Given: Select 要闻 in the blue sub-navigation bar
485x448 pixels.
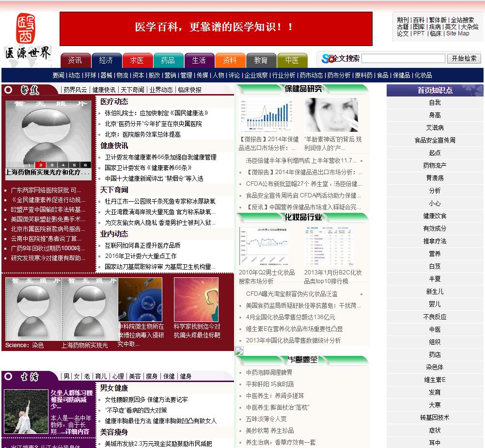Looking at the screenshot, I should (58, 75).
